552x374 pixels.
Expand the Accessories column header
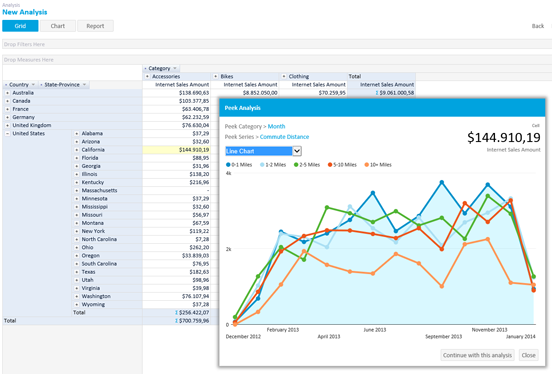[x=148, y=76]
